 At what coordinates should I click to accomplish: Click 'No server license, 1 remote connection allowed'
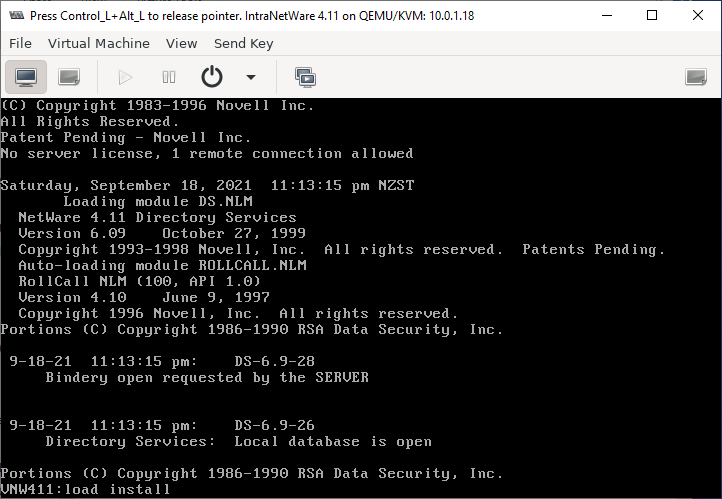click(207, 153)
